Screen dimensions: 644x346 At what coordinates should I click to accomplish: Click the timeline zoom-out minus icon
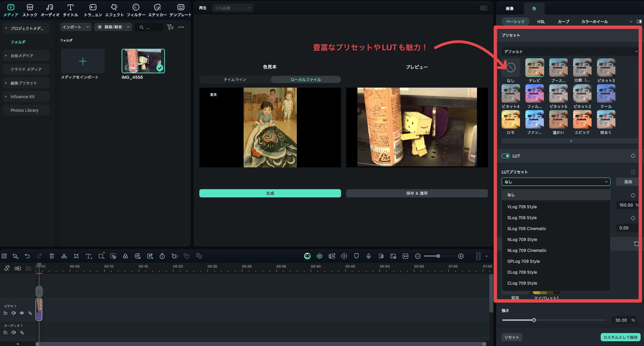pyautogui.click(x=418, y=256)
